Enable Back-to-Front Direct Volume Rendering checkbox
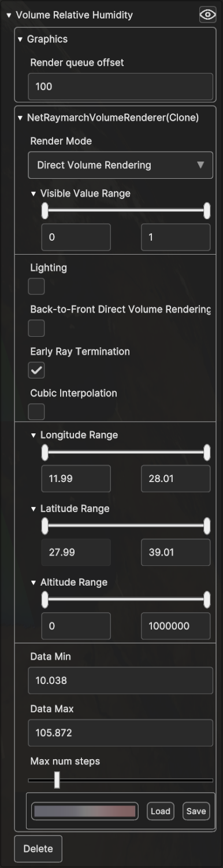The width and height of the screenshot is (223, 868). coord(36,328)
